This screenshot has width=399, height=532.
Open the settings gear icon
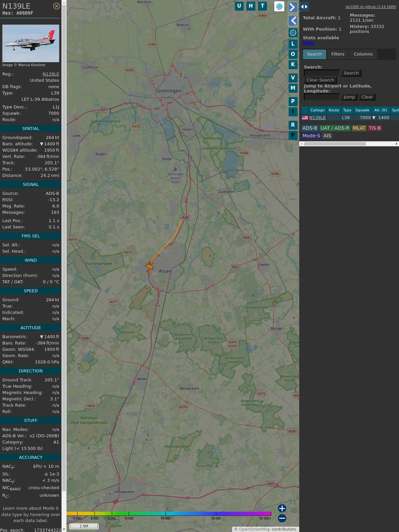tap(293, 33)
